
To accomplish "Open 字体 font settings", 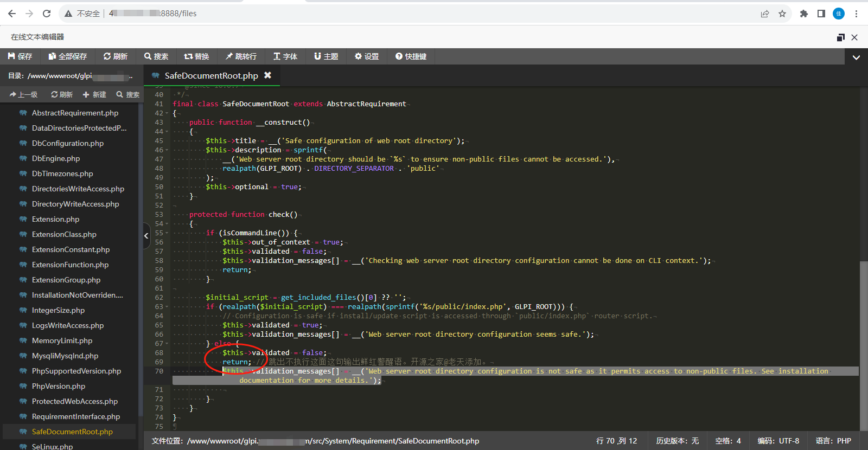I will tap(285, 56).
